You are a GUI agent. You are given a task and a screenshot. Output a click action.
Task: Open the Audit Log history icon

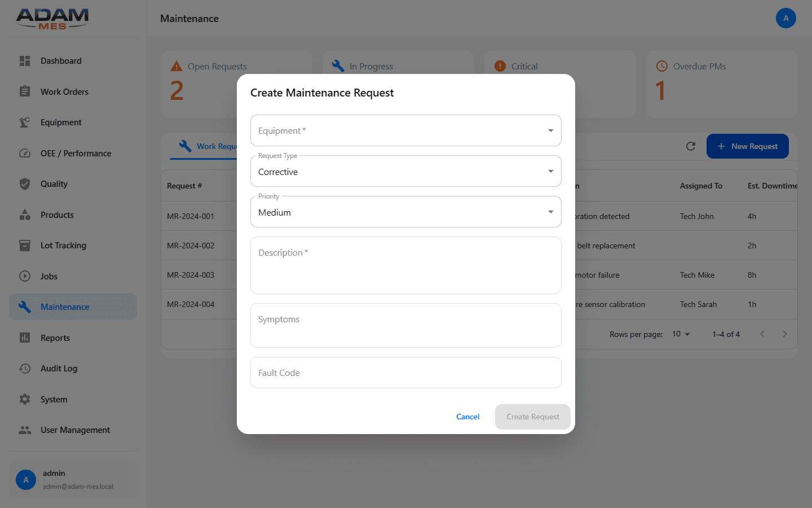coord(25,368)
